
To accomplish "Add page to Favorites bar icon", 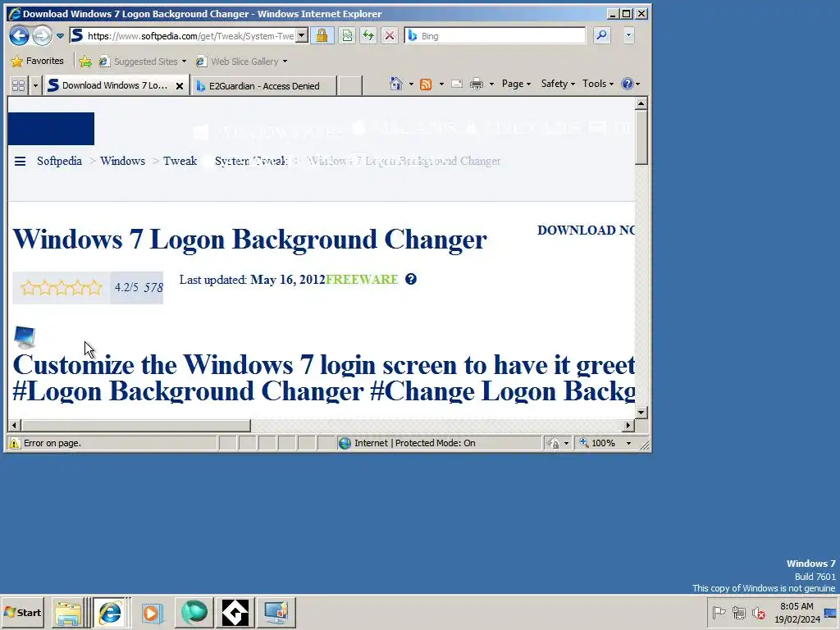I will 85,61.
